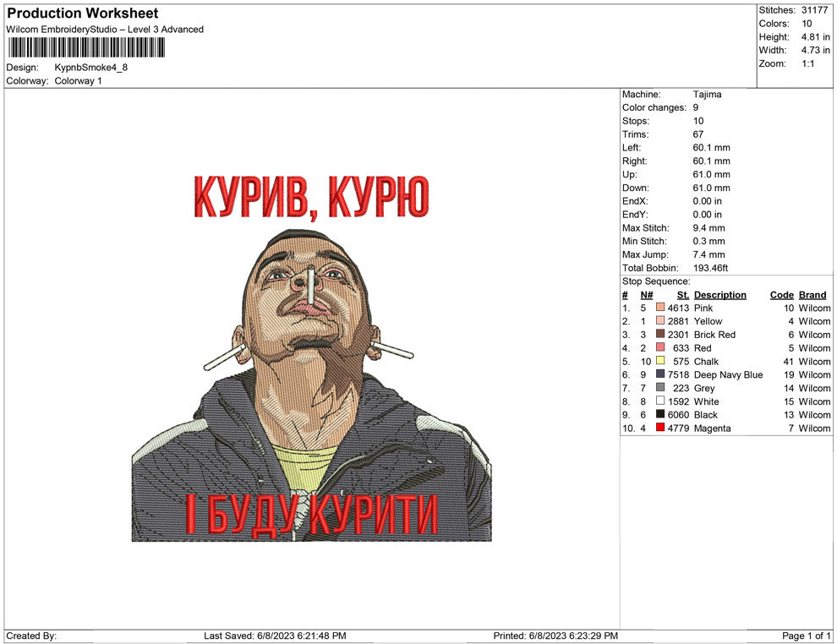The height and width of the screenshot is (644, 837).
Task: Click the Height value '4.81 in'
Action: [x=815, y=37]
